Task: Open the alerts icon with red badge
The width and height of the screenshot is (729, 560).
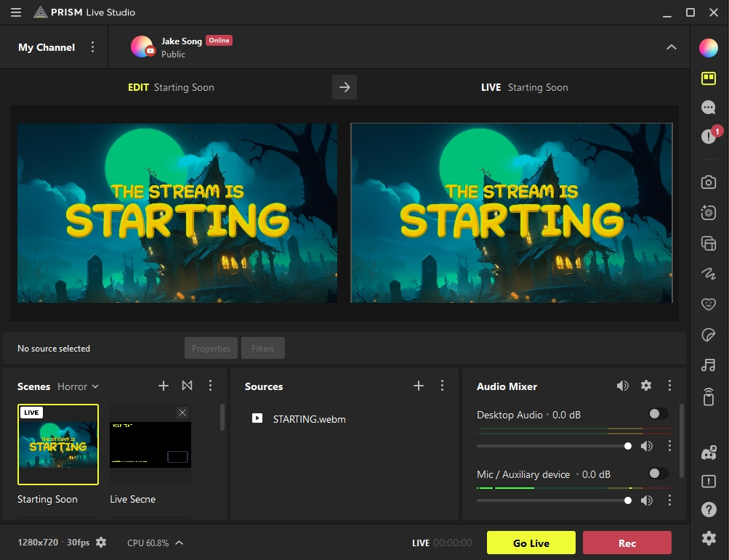Action: [x=709, y=136]
